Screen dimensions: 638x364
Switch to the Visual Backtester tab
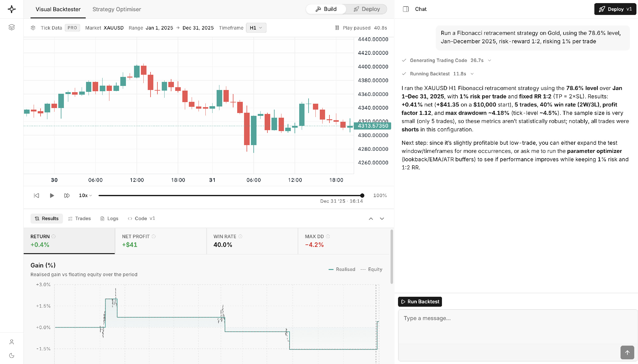coord(58,9)
